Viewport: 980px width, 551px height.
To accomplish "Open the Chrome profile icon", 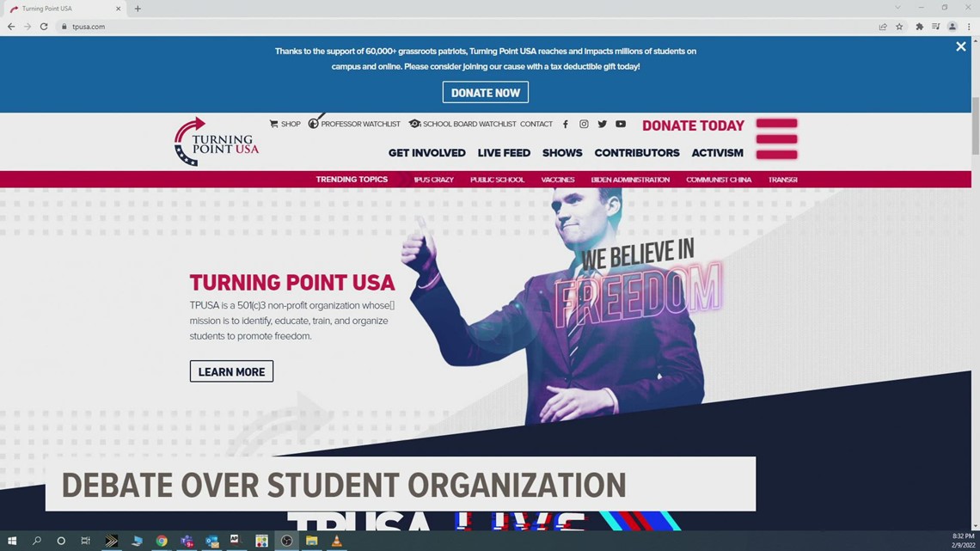I will point(952,27).
